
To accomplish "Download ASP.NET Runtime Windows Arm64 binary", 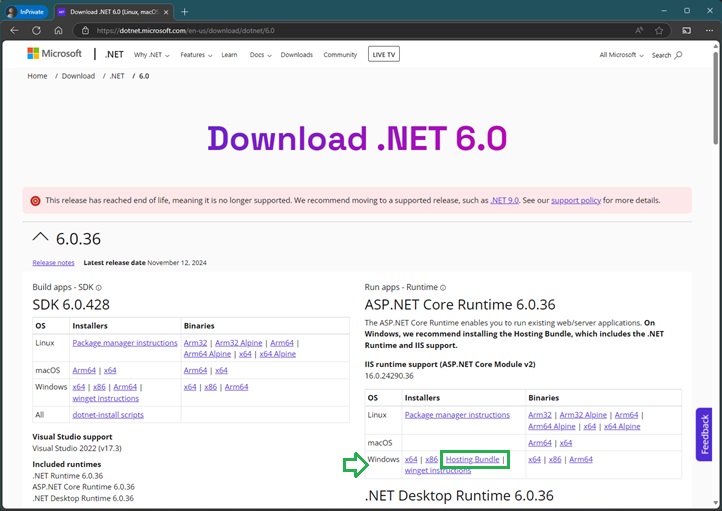I will pos(581,459).
